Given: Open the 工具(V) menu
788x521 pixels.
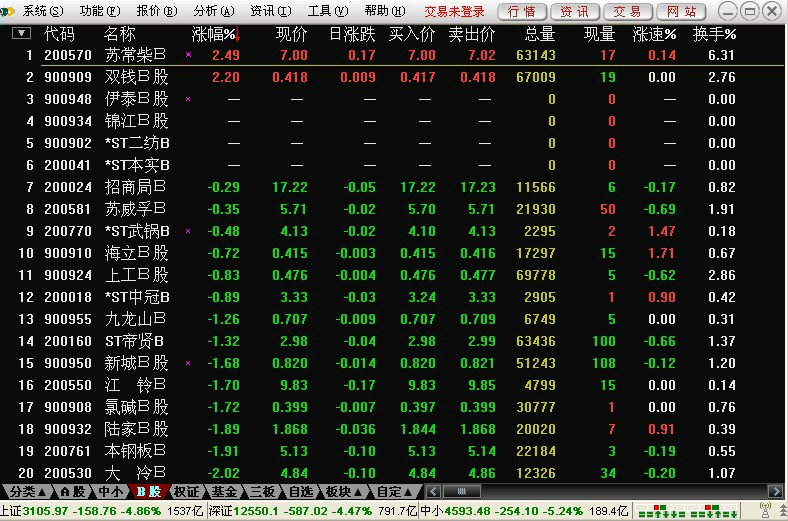Looking at the screenshot, I should pos(328,11).
